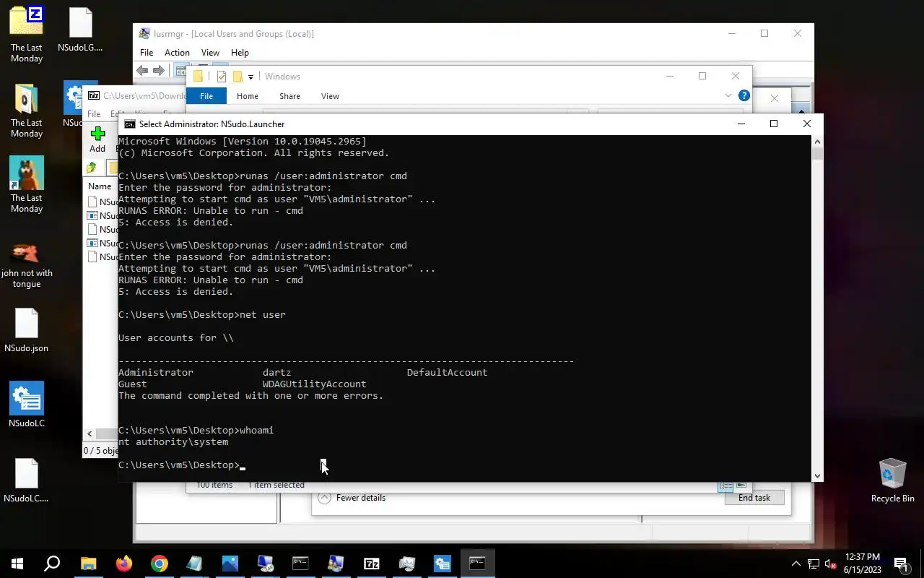This screenshot has height=578, width=924.
Task: Open the Photos app on the taskbar
Action: tap(230, 564)
